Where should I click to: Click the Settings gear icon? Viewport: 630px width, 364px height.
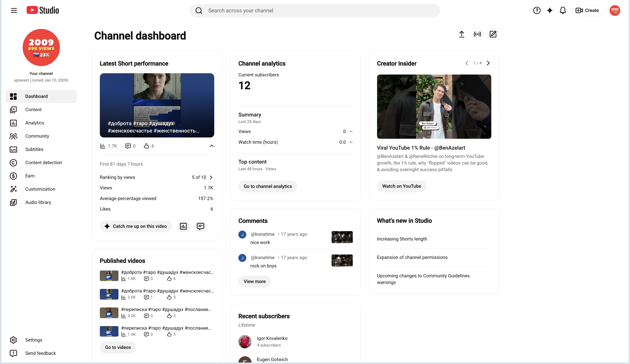pos(13,340)
